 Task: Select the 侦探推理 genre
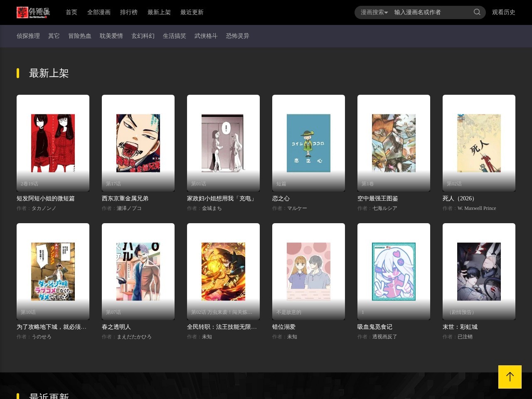point(28,36)
